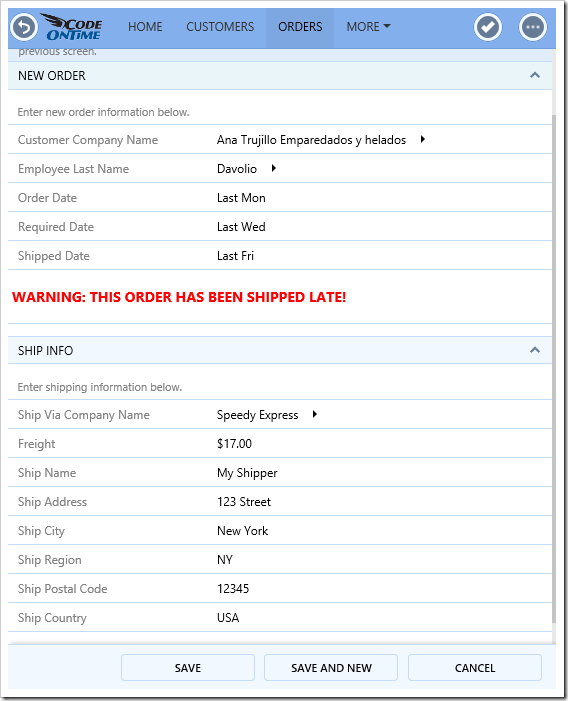Image resolution: width=568 pixels, height=701 pixels.
Task: Click the Code OnTime logo
Action: 72,27
